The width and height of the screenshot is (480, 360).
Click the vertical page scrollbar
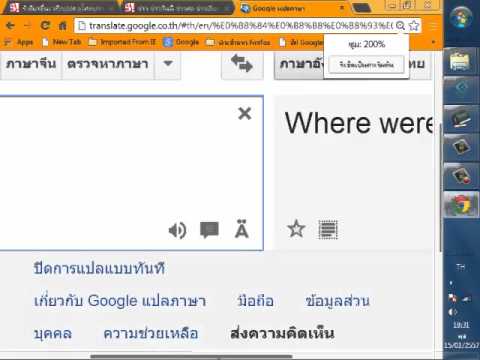[x=440, y=187]
